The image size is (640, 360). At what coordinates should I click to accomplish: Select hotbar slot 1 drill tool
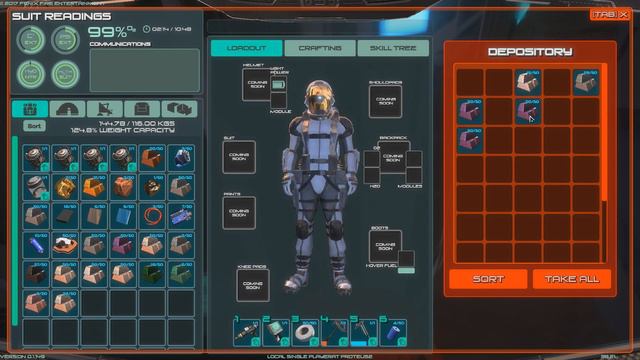click(247, 333)
